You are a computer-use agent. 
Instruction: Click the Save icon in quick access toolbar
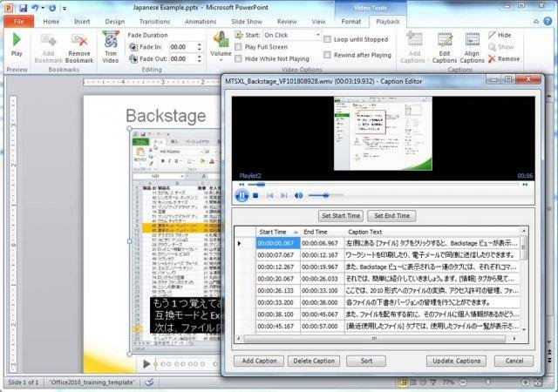point(24,8)
